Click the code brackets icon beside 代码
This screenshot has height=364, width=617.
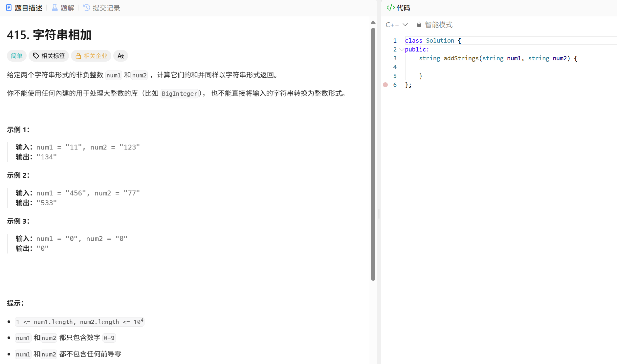tap(390, 8)
